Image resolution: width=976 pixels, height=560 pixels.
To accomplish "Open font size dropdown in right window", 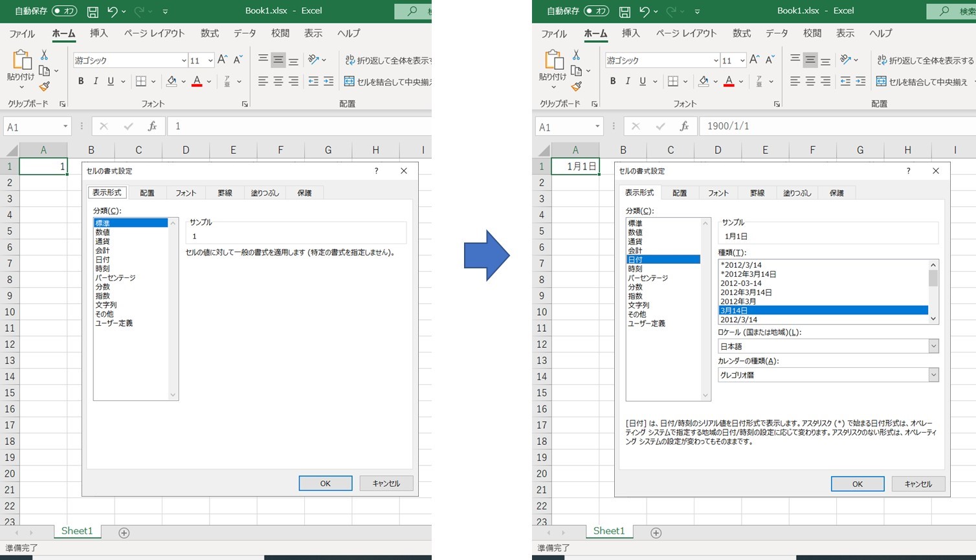I will [x=742, y=60].
